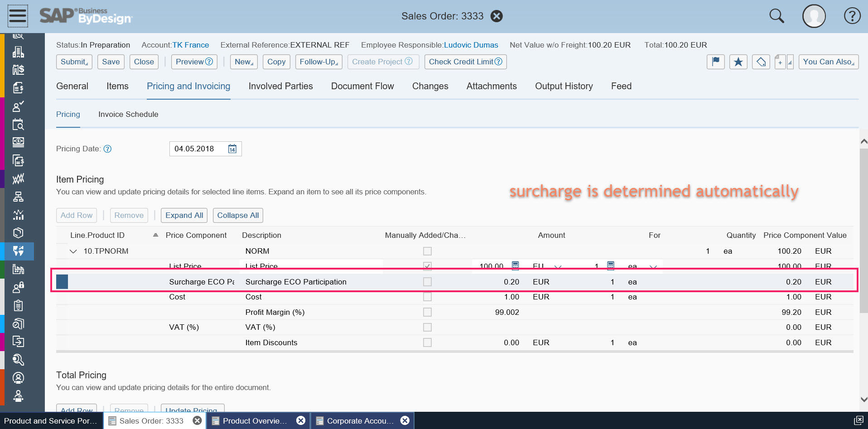Open the Invoice Schedule subtab
The height and width of the screenshot is (429, 868).
click(x=128, y=114)
